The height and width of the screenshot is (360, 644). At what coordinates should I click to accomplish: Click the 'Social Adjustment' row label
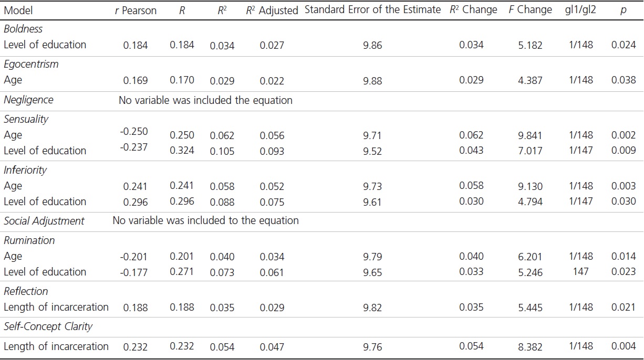coord(44,221)
